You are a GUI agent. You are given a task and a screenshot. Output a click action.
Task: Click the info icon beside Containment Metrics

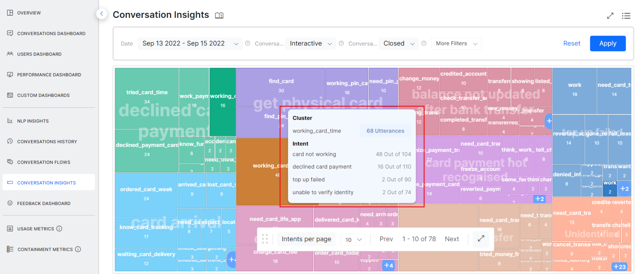point(78,249)
